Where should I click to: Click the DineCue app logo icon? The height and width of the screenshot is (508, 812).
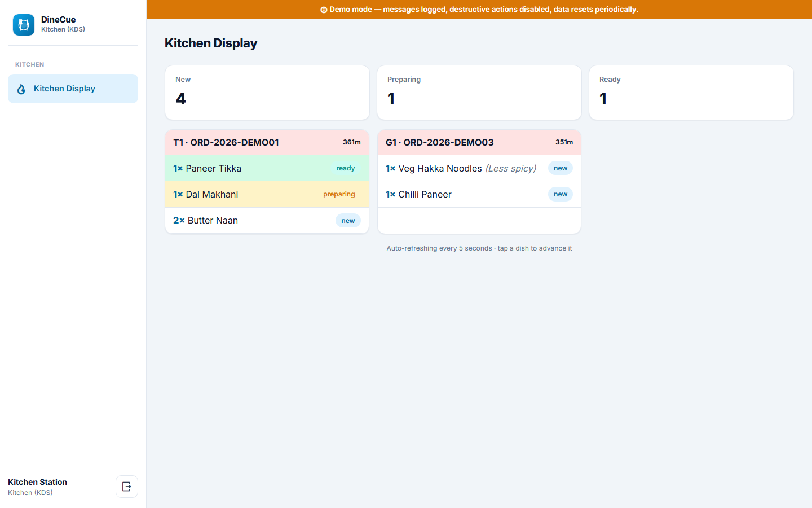tap(24, 25)
